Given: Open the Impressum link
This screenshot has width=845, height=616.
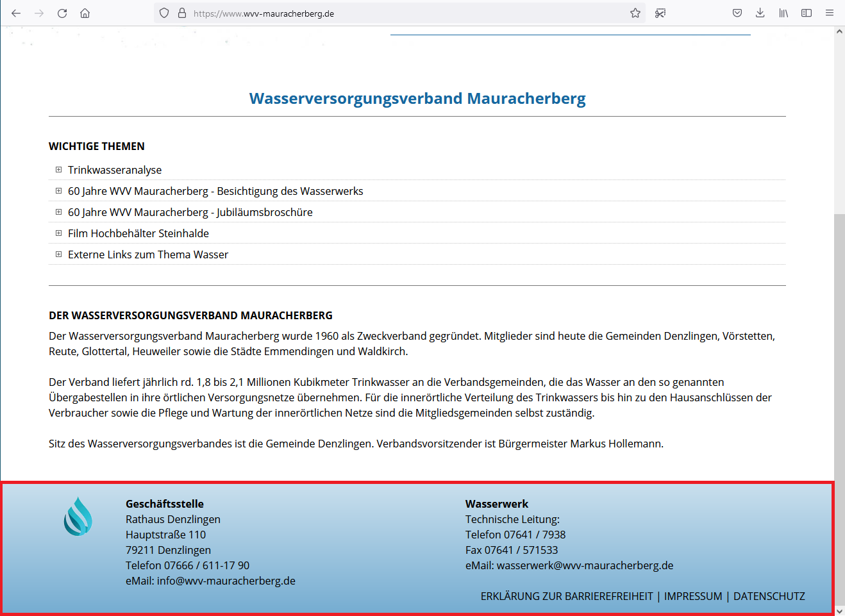Looking at the screenshot, I should pyautogui.click(x=692, y=596).
